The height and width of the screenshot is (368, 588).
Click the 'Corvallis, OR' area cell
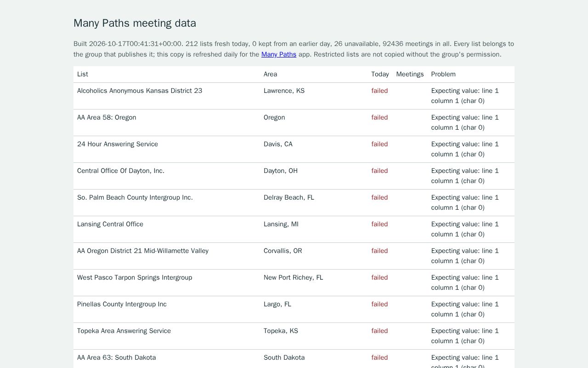(x=283, y=251)
